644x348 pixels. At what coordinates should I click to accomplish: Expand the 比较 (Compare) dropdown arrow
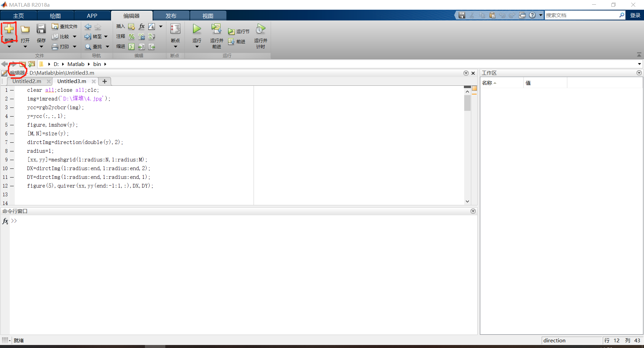(74, 37)
